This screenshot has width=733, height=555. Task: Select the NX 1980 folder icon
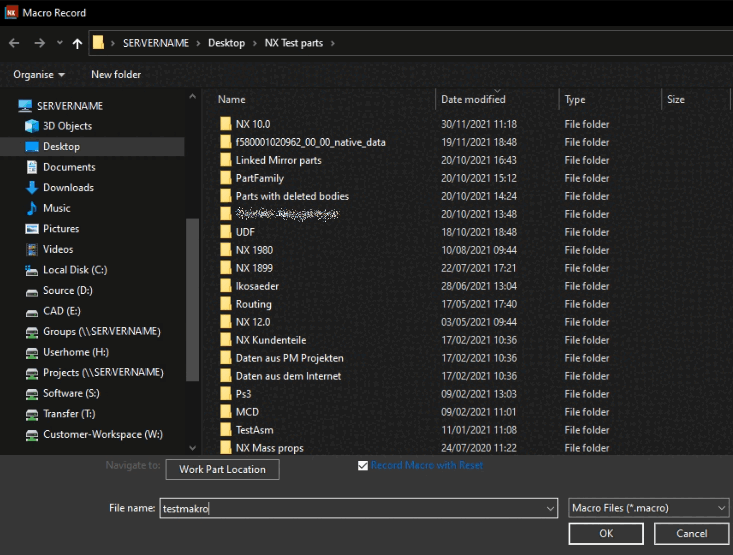coord(226,250)
